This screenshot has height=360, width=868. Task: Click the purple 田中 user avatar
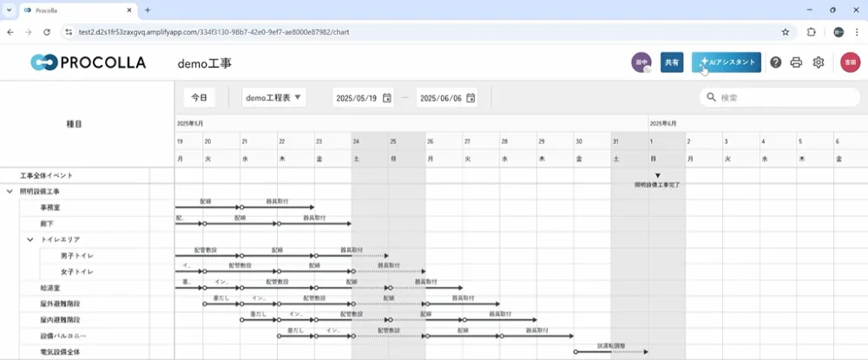coord(641,62)
